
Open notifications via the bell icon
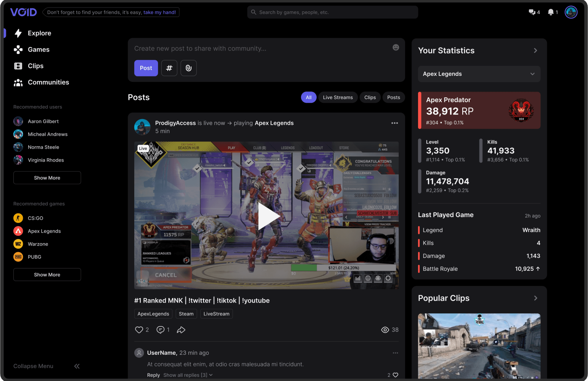click(550, 12)
